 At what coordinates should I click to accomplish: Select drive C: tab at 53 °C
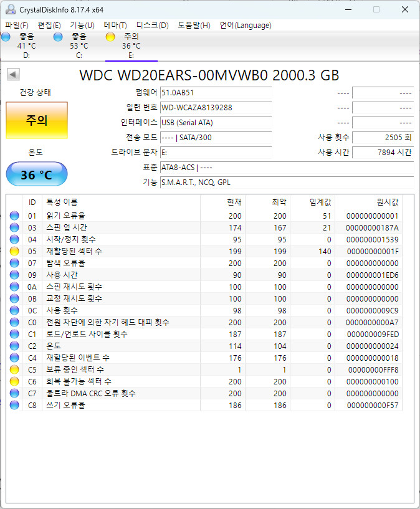tap(79, 45)
